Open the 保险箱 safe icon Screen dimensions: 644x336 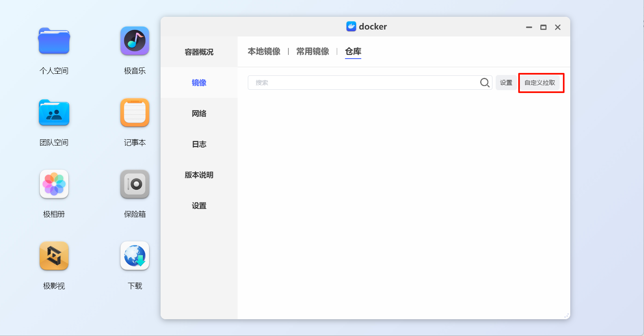tap(135, 184)
